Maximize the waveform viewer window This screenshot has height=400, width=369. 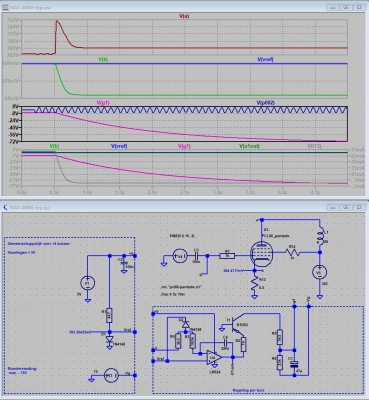(x=346, y=6)
